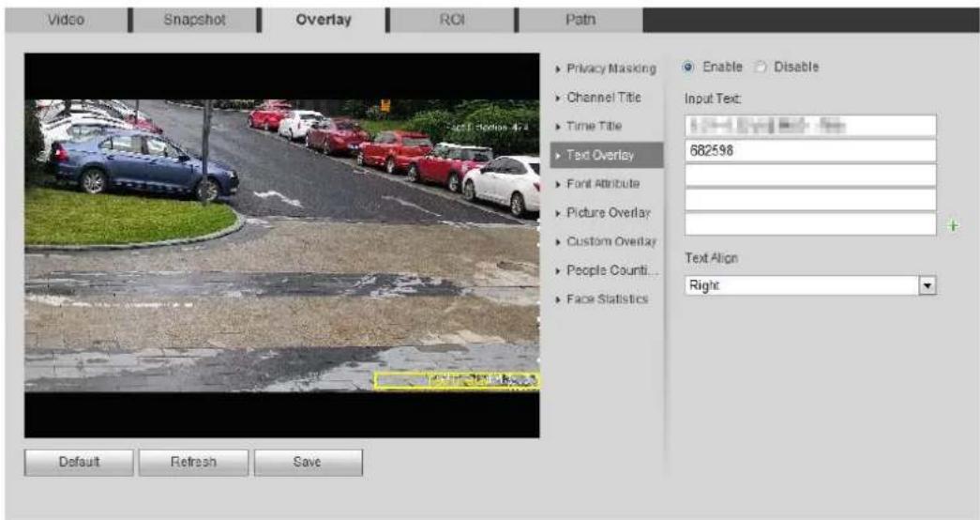Open the Path tab
This screenshot has height=520, width=980.
580,20
